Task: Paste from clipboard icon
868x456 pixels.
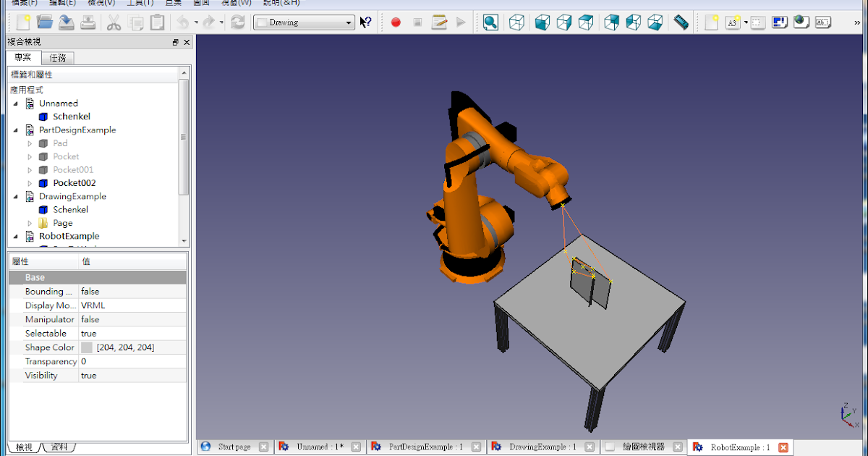Action: click(156, 22)
